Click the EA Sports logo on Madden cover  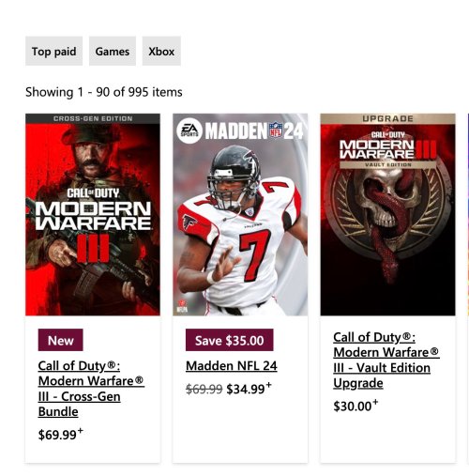(189, 131)
